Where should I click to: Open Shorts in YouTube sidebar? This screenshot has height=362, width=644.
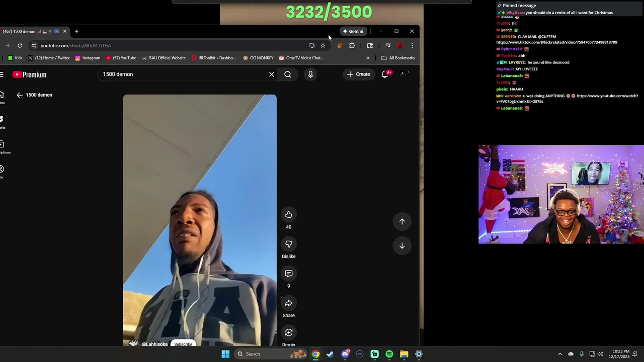(x=2, y=122)
